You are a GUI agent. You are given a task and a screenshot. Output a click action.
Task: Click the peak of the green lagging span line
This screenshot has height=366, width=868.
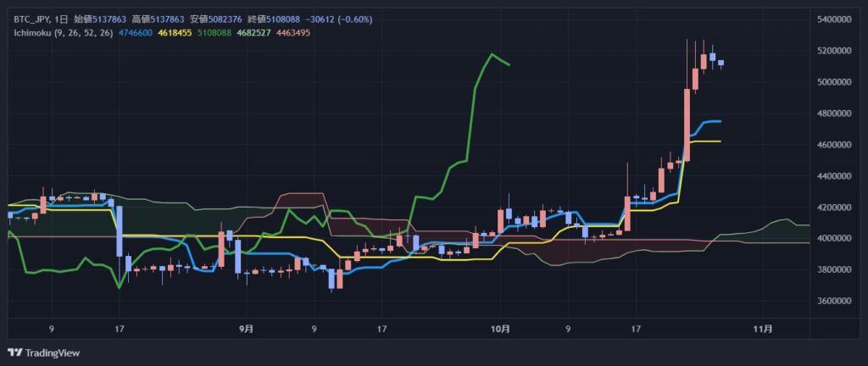click(492, 54)
